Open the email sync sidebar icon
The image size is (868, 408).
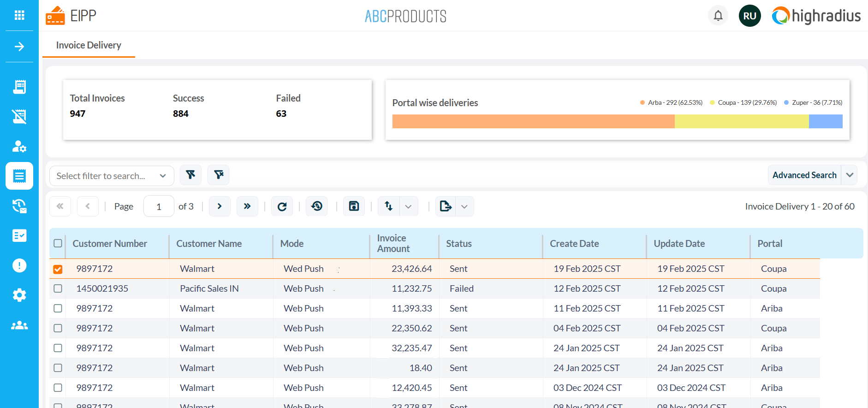click(x=19, y=206)
